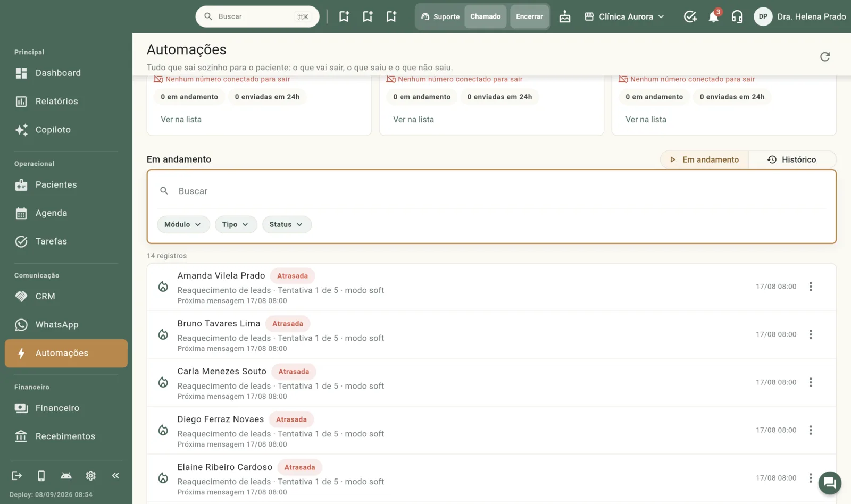
Task: Open the Dashboard sidebar item
Action: click(66, 73)
